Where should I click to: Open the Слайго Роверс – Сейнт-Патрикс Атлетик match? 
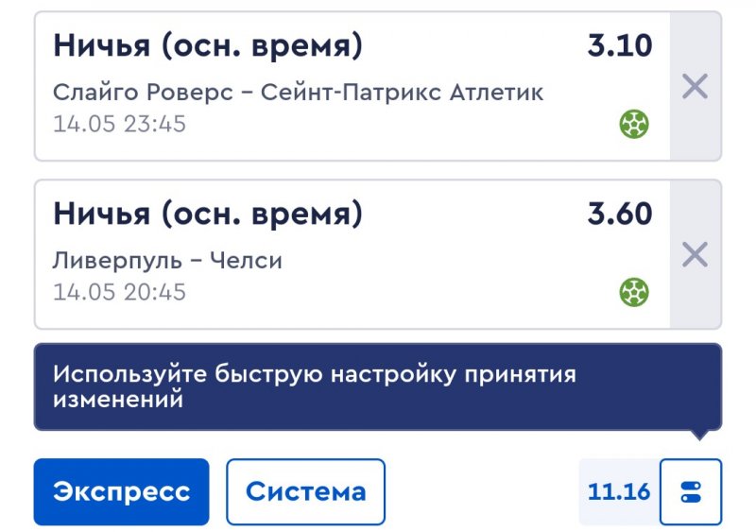click(x=298, y=93)
